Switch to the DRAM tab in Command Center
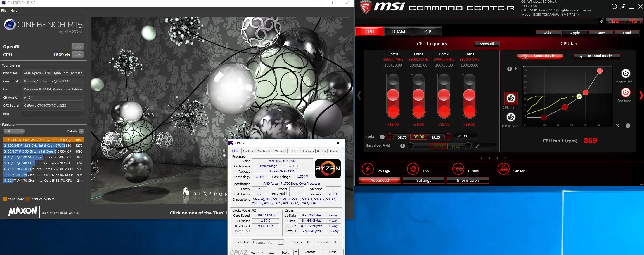 (399, 32)
